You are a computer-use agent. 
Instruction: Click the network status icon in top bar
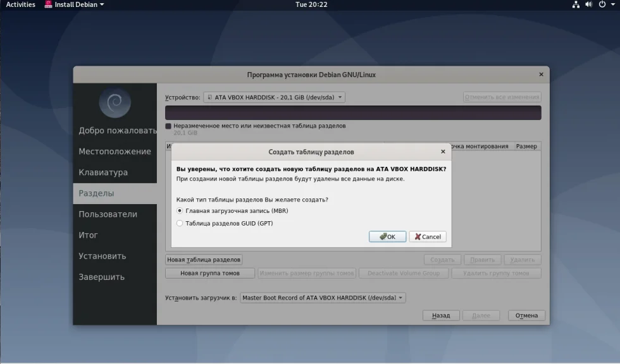point(576,4)
